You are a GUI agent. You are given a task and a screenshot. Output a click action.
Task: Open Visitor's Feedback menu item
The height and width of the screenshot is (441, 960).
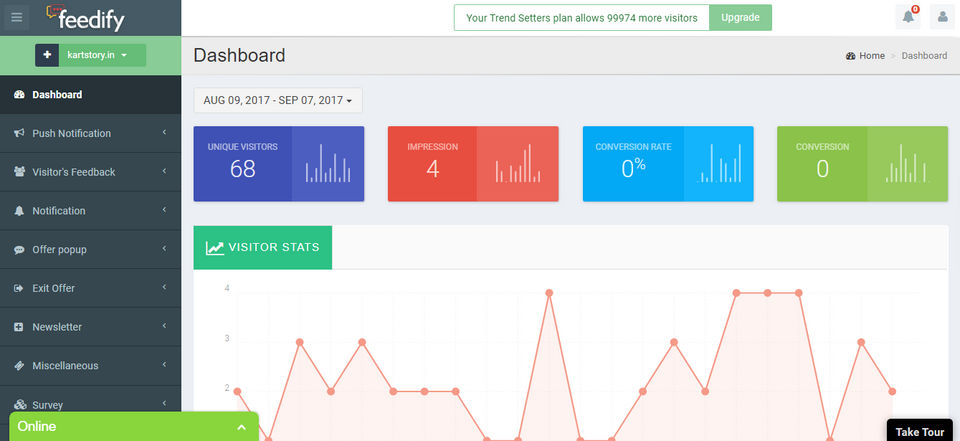91,172
